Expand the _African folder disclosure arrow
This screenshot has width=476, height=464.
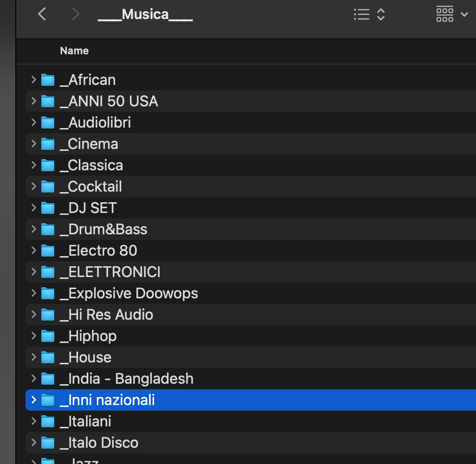[x=33, y=80]
